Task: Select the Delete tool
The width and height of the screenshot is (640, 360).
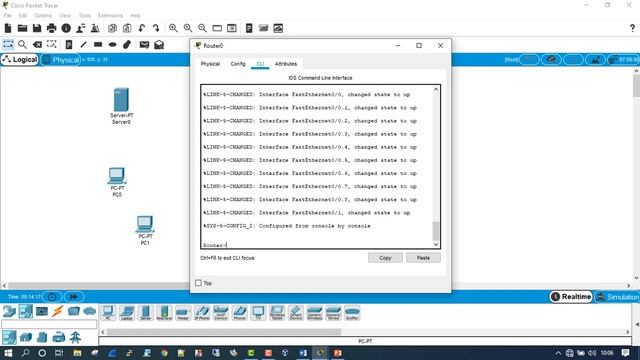Action: click(x=37, y=44)
